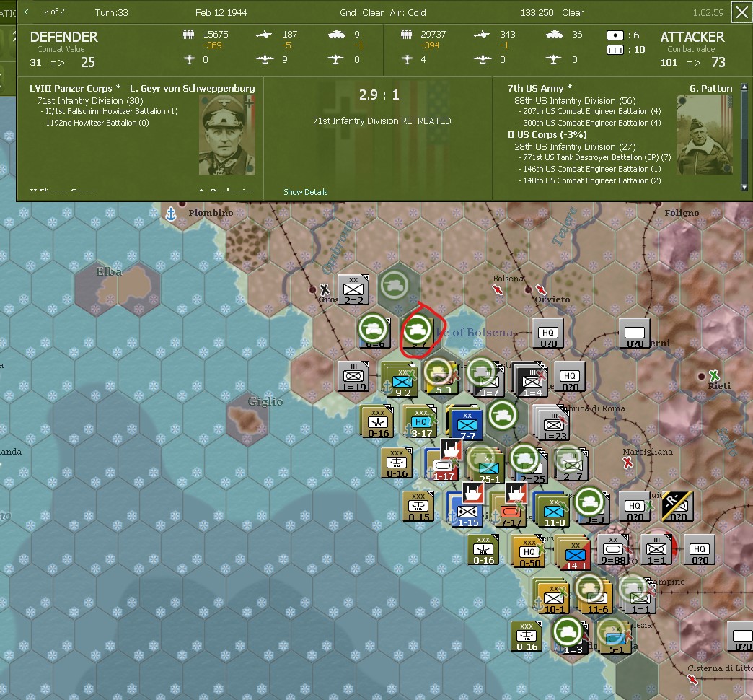The image size is (753, 700).
Task: Select the 1=19 infantry regiment counter
Action: point(353,376)
